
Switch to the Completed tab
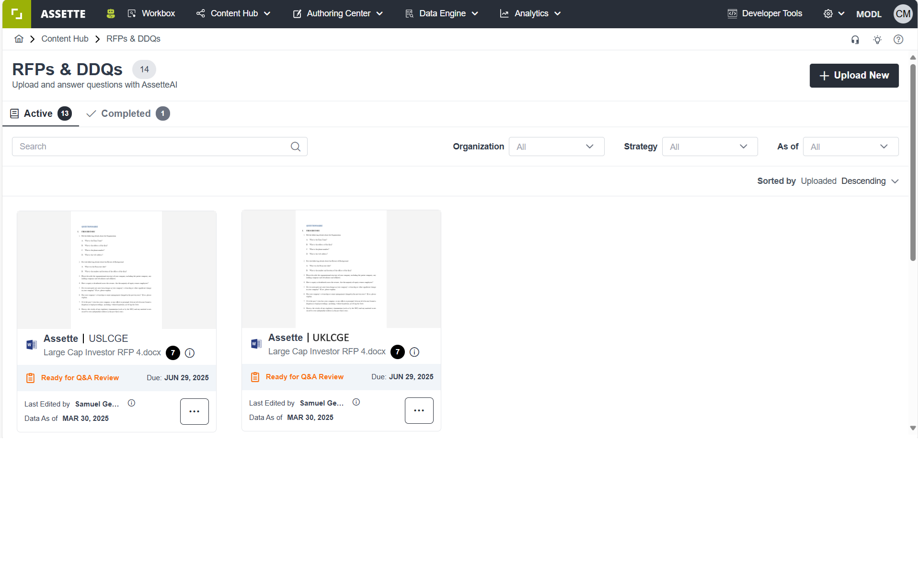pyautogui.click(x=127, y=113)
